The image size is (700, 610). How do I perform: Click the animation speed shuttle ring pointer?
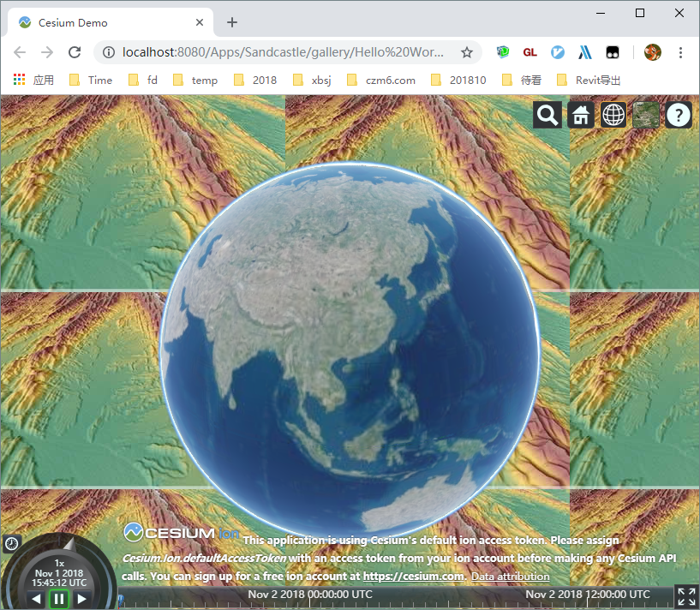tap(69, 543)
